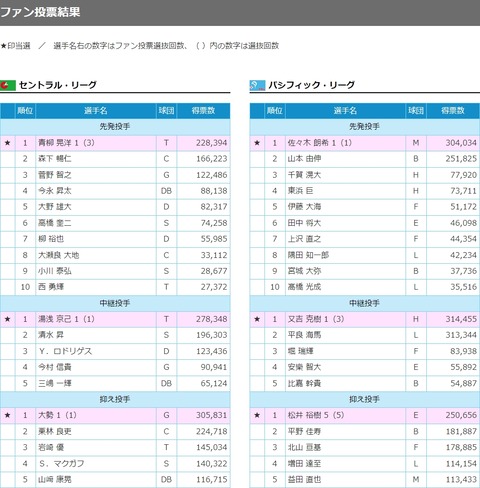Click Pacific League 中継投手 section header
Viewport: 480px width, 488px height.
coord(364,303)
